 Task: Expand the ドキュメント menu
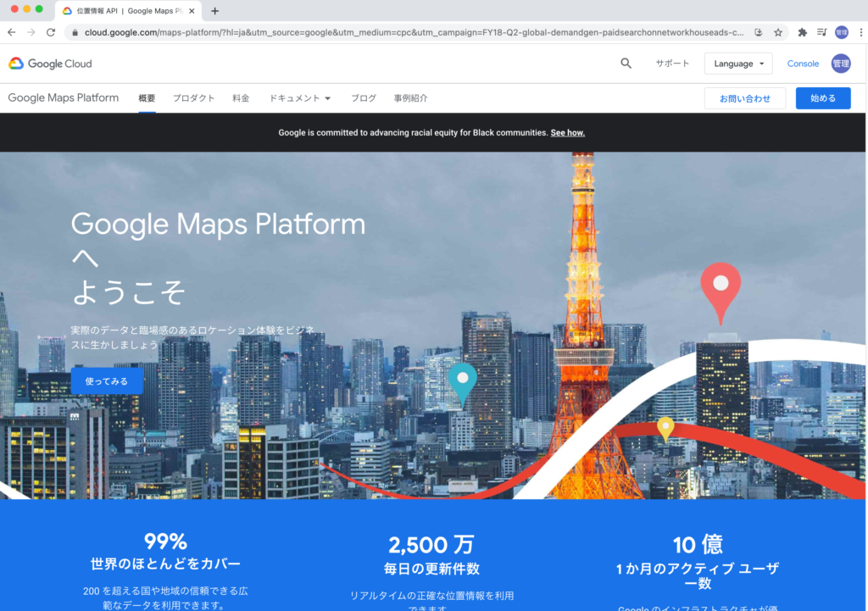click(x=299, y=98)
